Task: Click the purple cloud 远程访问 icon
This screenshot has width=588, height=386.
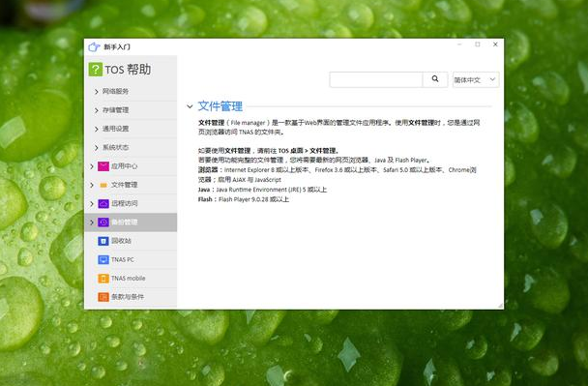Action: click(x=103, y=203)
